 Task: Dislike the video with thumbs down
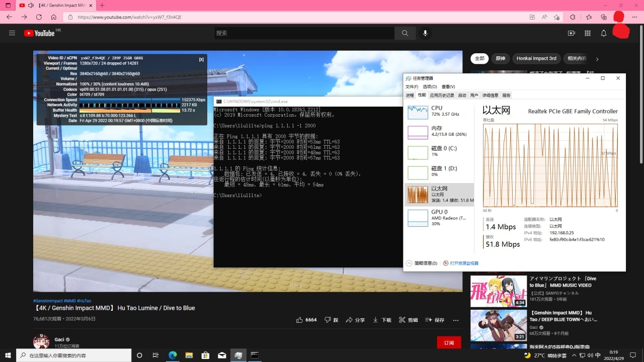332,320
